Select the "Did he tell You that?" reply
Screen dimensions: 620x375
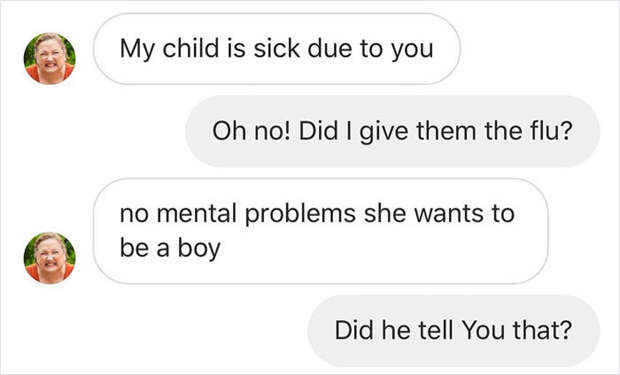coord(454,330)
